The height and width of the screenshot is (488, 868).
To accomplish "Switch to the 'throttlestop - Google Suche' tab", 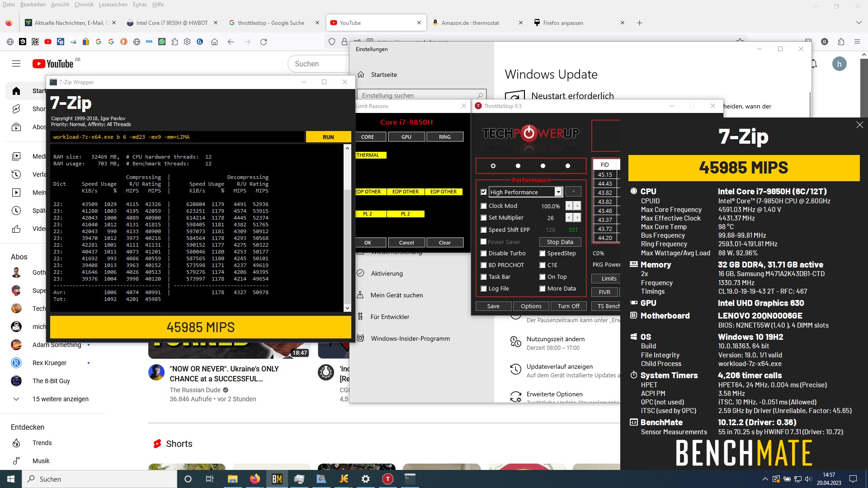I will click(x=271, y=23).
